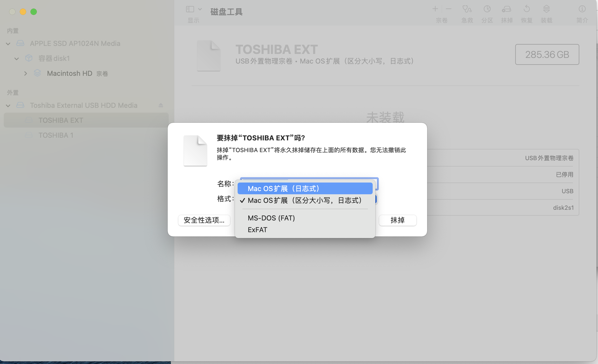This screenshot has width=598, height=364.
Task: Click the 安全性选项... button
Action: 204,220
